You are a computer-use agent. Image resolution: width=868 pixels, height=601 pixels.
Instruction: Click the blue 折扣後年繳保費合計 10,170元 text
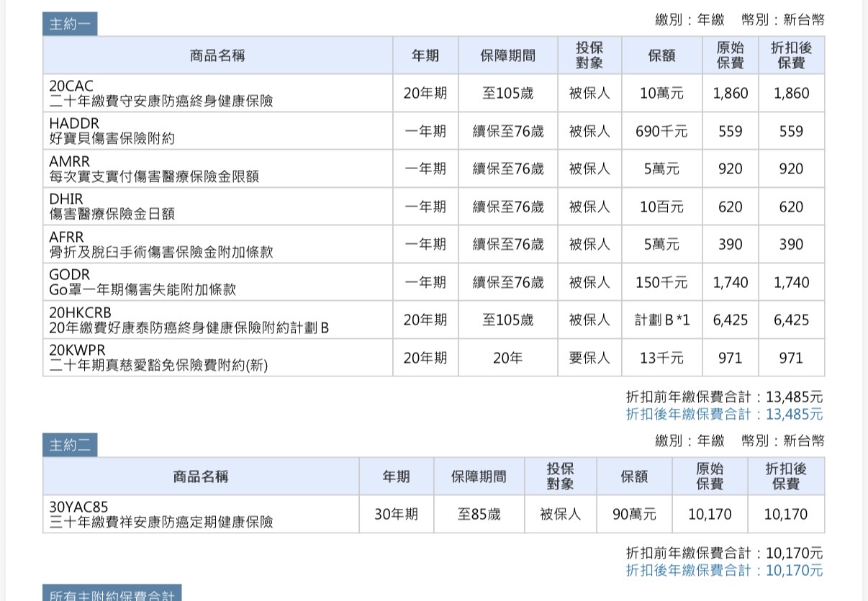pyautogui.click(x=724, y=571)
